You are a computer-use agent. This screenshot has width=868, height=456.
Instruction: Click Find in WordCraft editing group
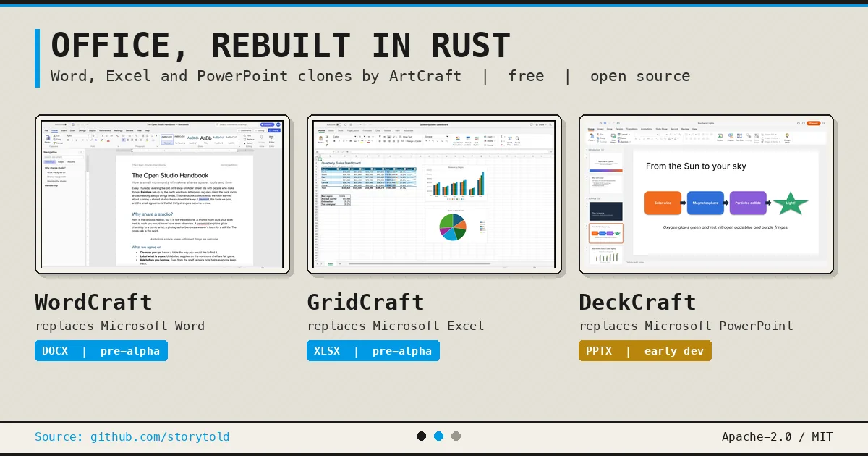248,135
